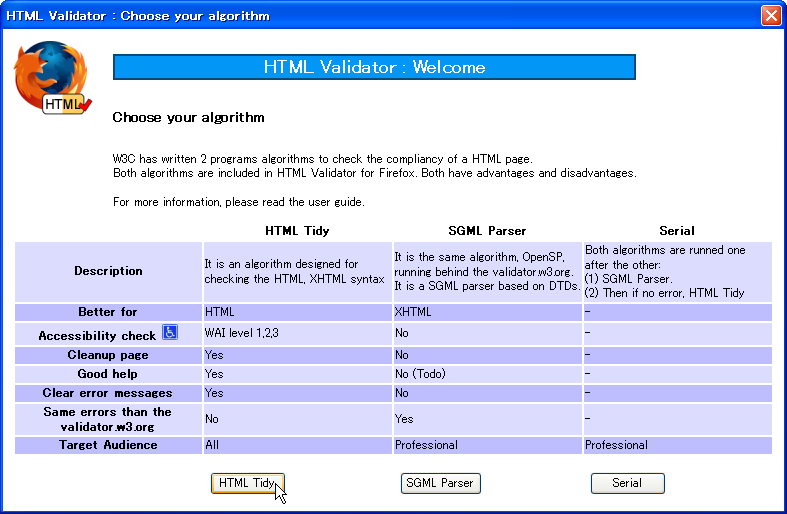
Task: Click the 'Target Audience' row label
Action: pos(108,445)
